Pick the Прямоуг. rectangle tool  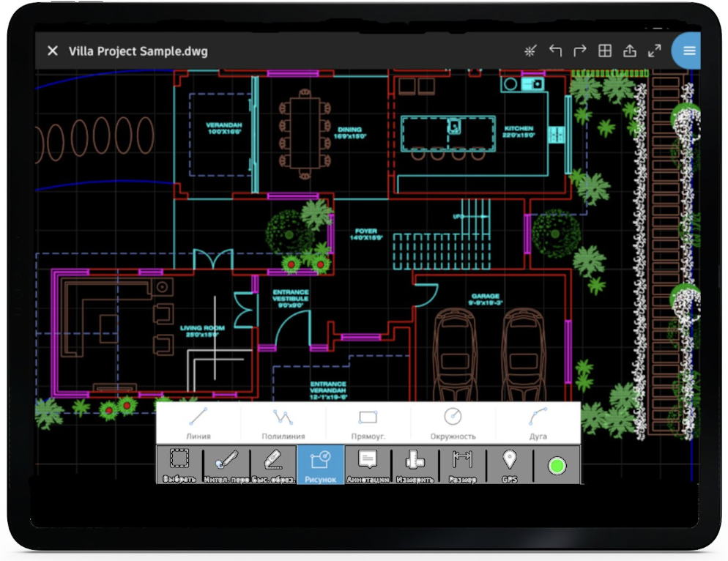pos(368,423)
